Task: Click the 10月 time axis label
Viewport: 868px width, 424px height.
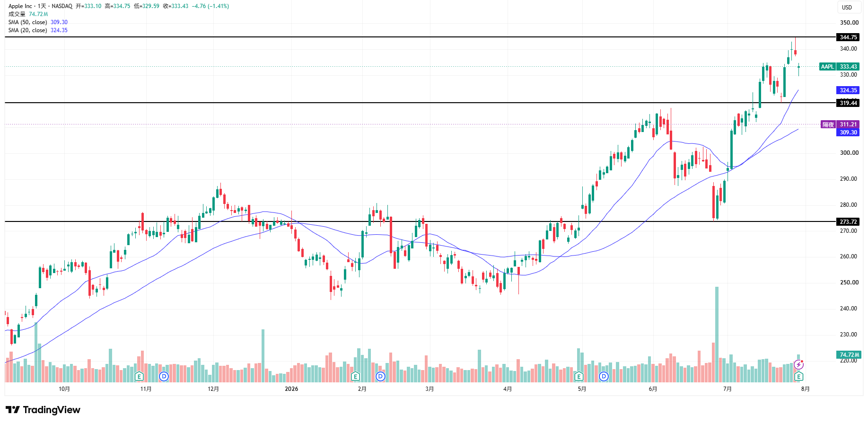Action: click(x=64, y=389)
